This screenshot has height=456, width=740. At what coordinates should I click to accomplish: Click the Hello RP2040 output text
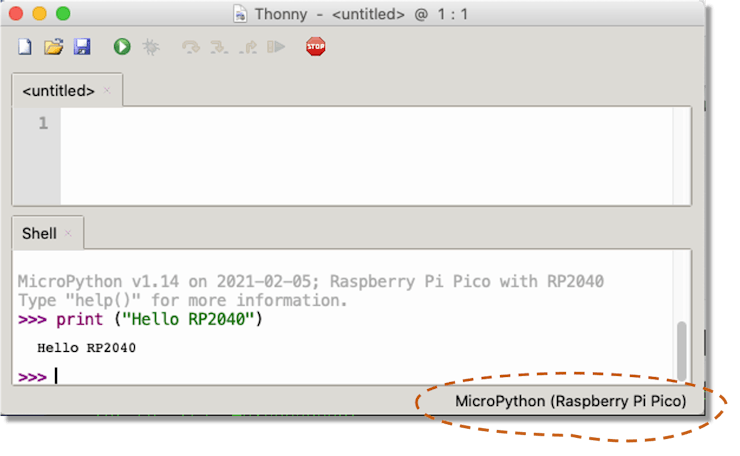[86, 348]
